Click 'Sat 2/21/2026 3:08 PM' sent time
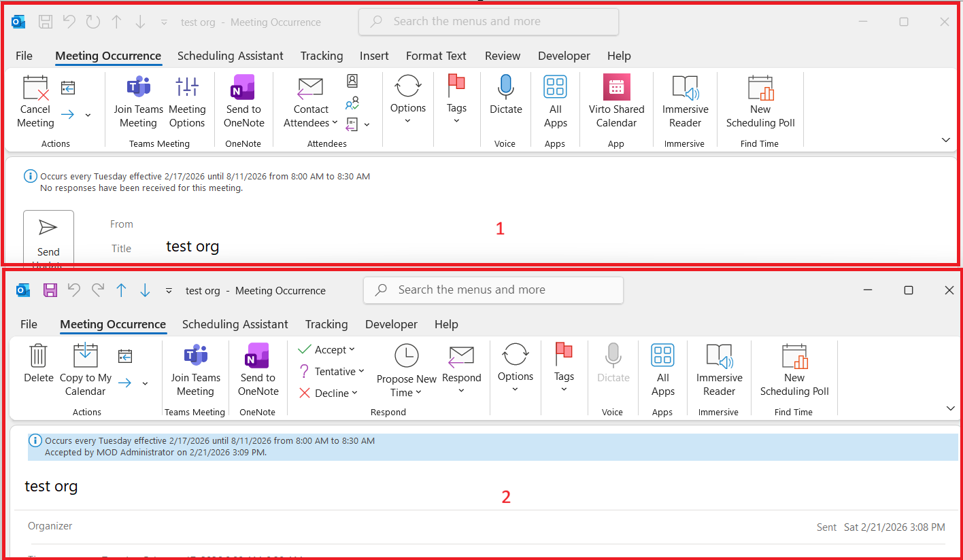 click(x=894, y=527)
